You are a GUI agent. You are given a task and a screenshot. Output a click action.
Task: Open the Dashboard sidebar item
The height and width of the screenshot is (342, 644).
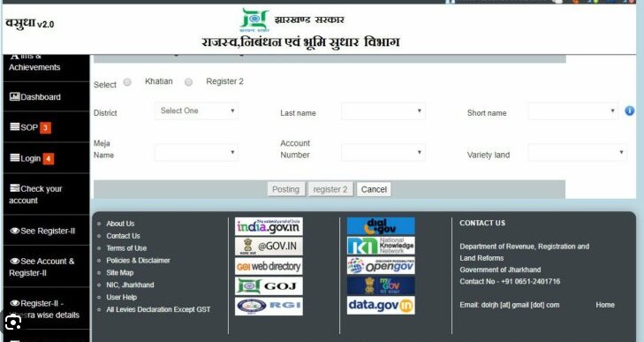coord(46,97)
